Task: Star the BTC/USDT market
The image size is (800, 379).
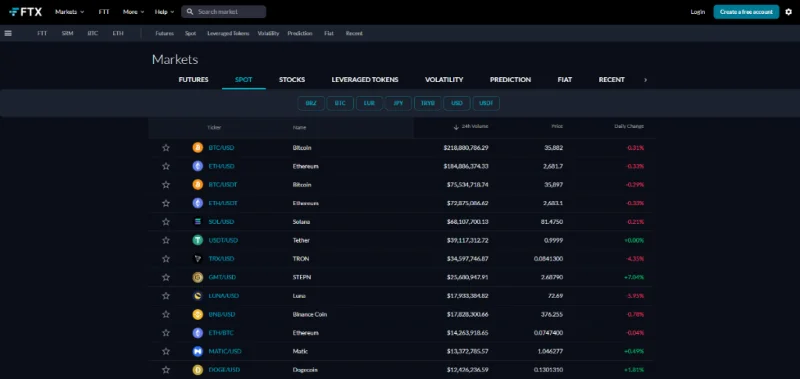Action: (165, 185)
